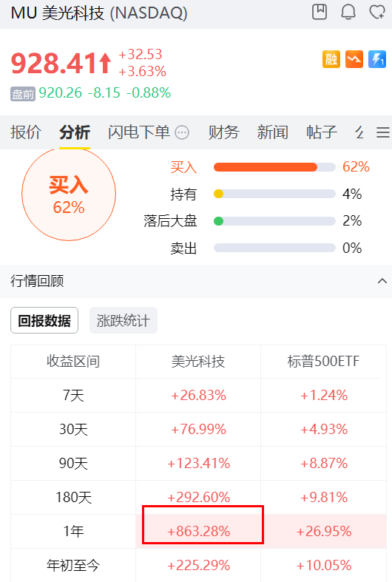Click the 卖出 empty rating bar

click(274, 248)
